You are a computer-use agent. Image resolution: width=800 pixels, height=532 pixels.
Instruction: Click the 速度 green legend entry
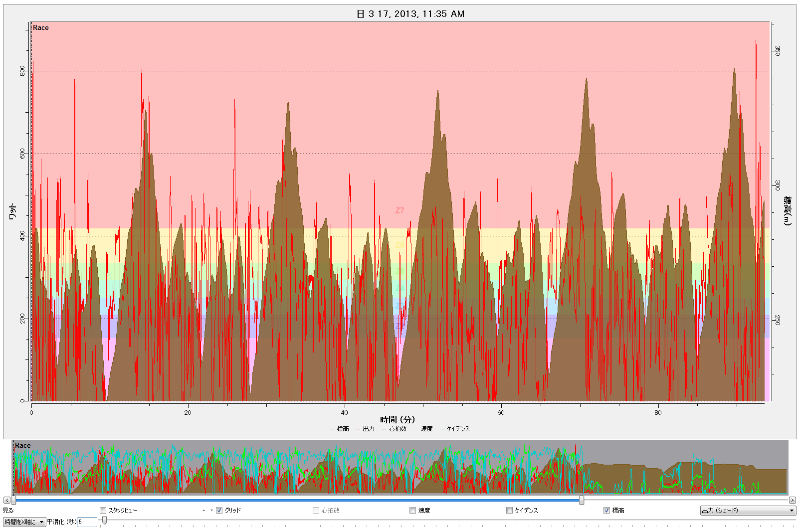423,429
